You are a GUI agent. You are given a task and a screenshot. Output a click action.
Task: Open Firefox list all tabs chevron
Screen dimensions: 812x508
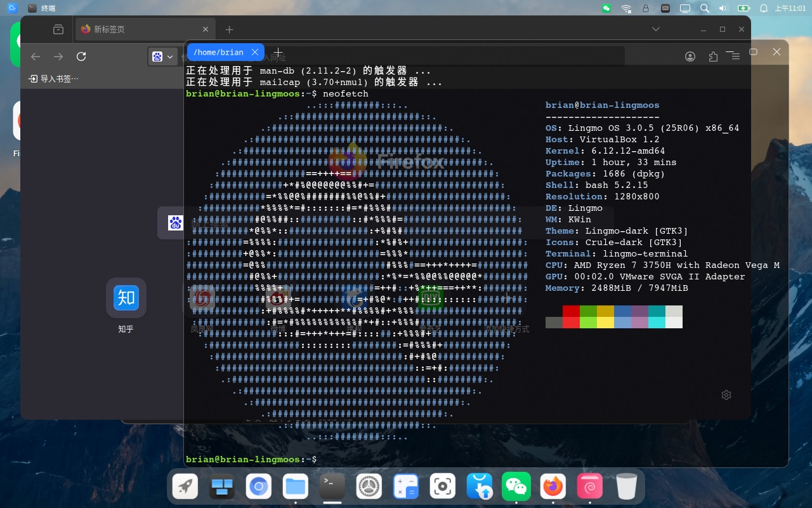(657, 29)
